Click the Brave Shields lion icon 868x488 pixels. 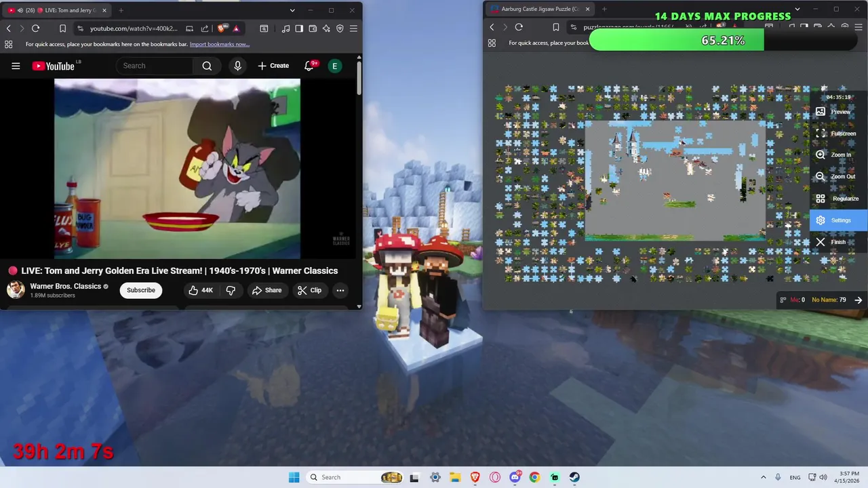tap(222, 28)
